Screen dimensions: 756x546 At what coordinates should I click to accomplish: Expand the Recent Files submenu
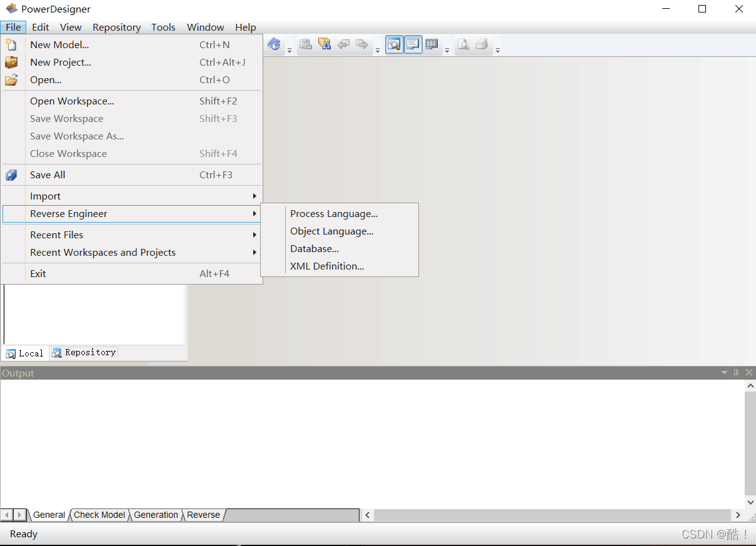(x=131, y=235)
